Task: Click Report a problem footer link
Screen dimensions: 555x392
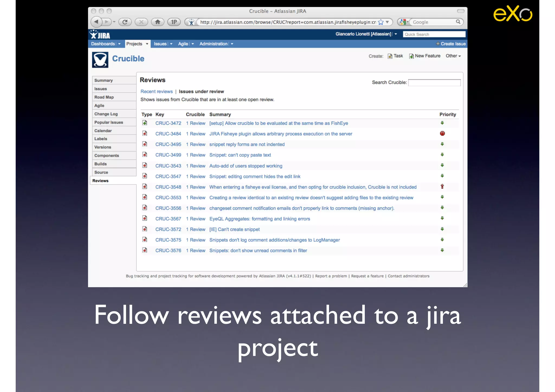Action: pos(331,276)
